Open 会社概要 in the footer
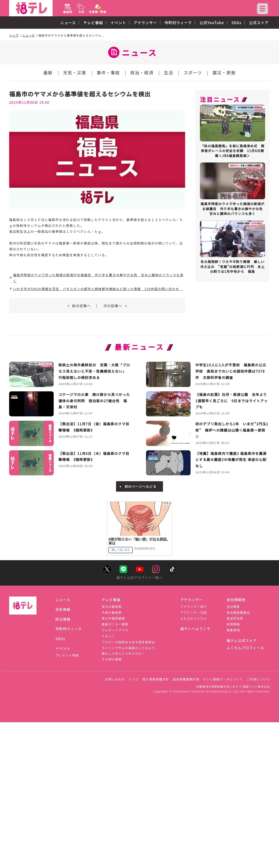 click(x=233, y=607)
